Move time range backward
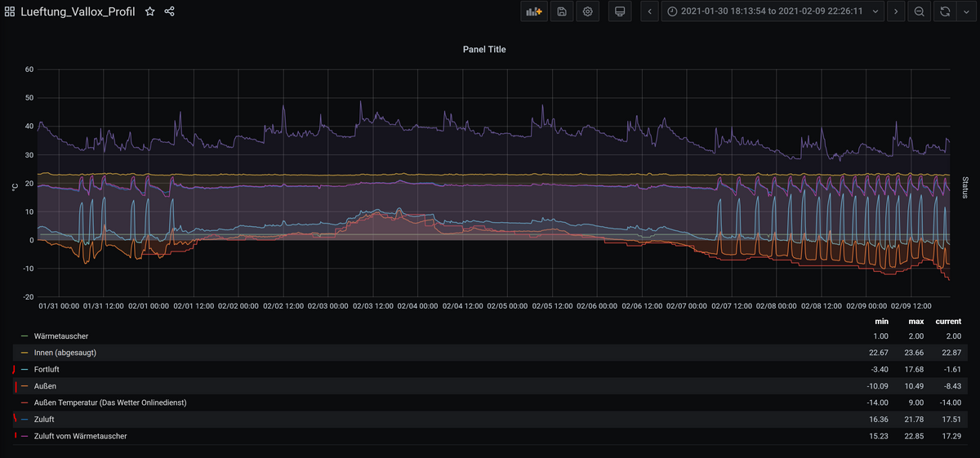 (x=649, y=11)
